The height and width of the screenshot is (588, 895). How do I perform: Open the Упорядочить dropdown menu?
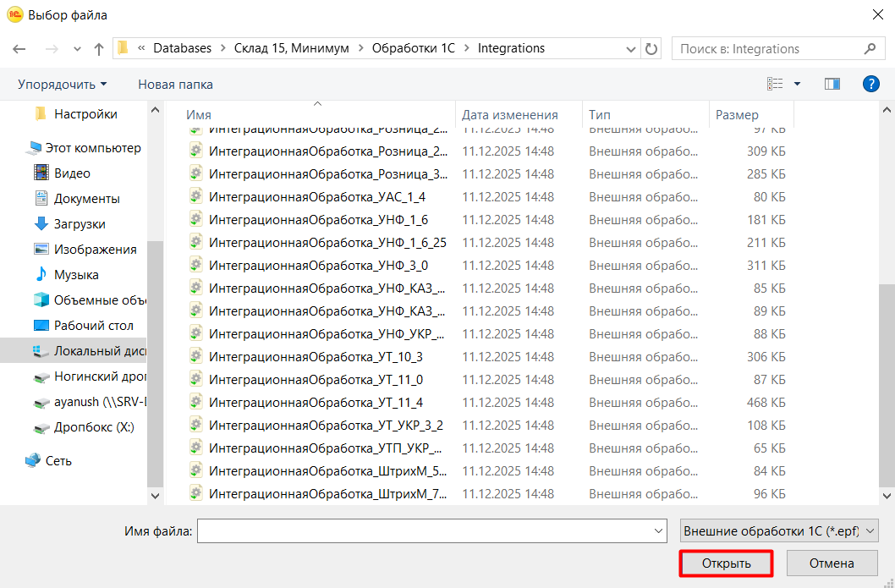coord(63,85)
